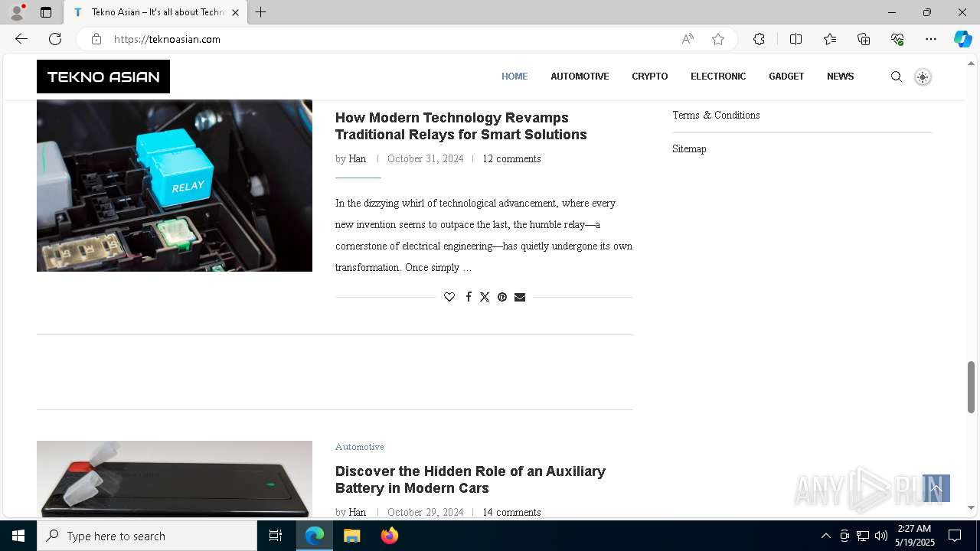Screen dimensions: 980x551
Task: Open Terms & Conditions link
Action: (x=716, y=115)
